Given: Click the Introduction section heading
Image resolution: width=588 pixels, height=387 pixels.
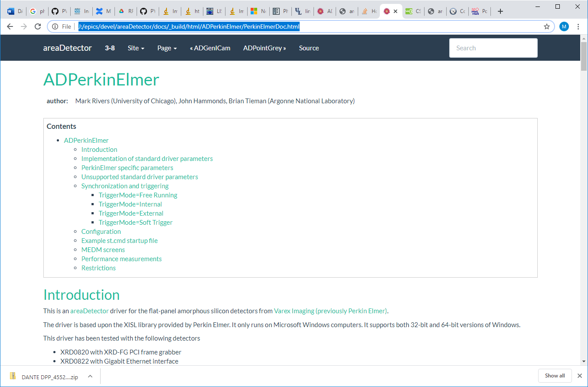Looking at the screenshot, I should pyautogui.click(x=82, y=295).
